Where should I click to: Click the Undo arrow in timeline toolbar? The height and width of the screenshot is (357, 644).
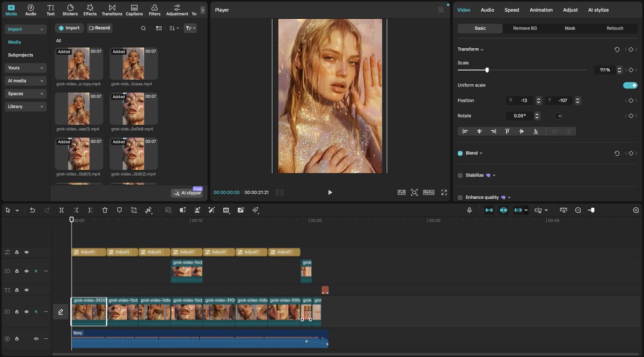point(32,210)
